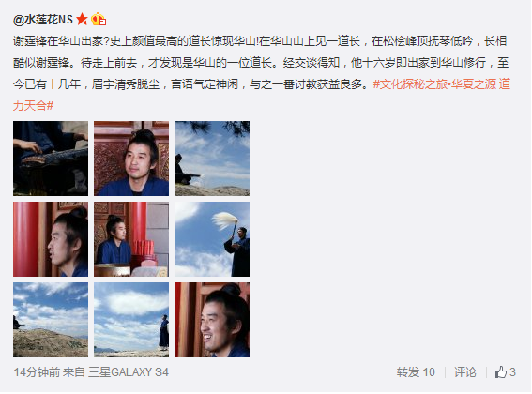Open landscape thumbnail of rocky hilltop and clouds

click(51, 320)
